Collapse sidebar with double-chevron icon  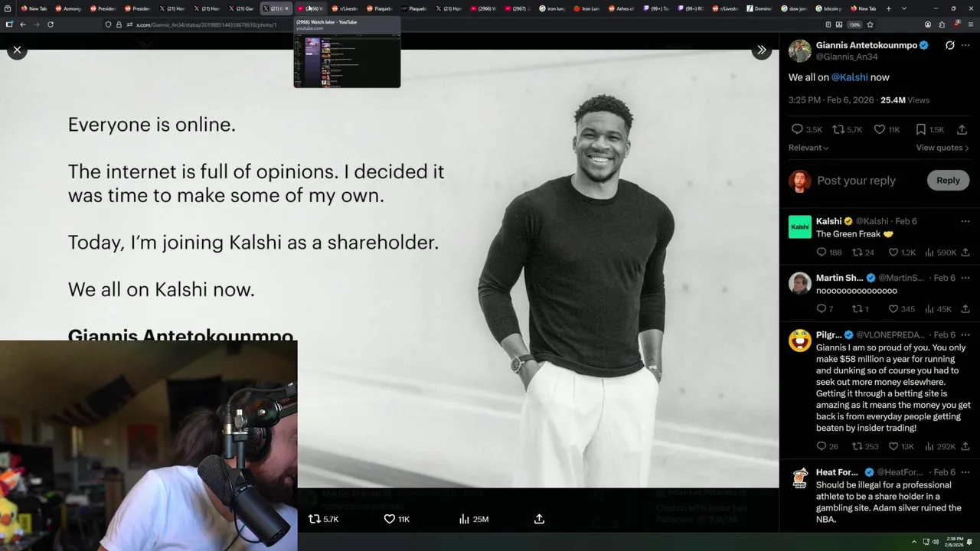click(761, 50)
